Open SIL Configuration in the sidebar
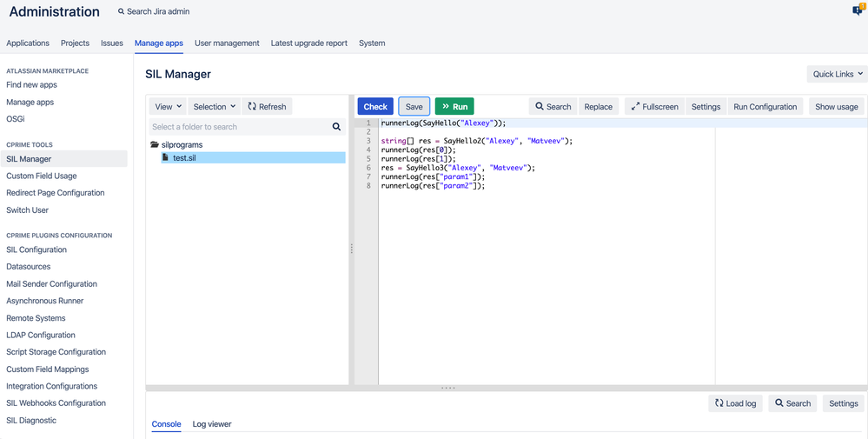 point(36,249)
